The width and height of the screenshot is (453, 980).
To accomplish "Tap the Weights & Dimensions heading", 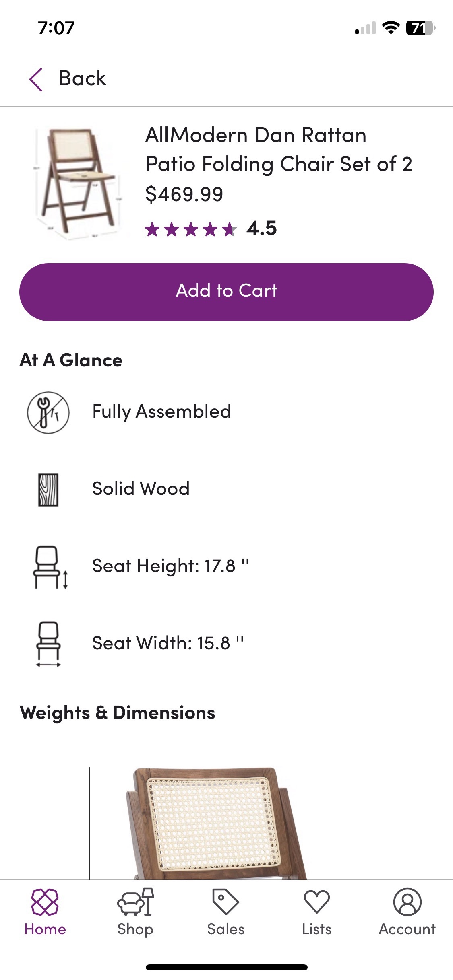I will click(x=118, y=713).
